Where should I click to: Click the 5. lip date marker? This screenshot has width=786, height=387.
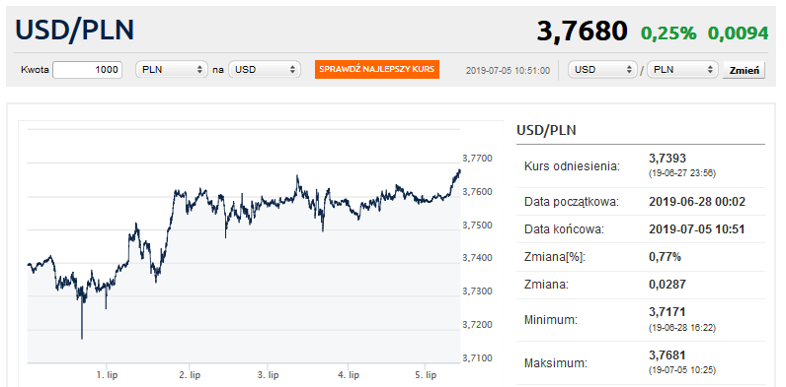click(426, 374)
